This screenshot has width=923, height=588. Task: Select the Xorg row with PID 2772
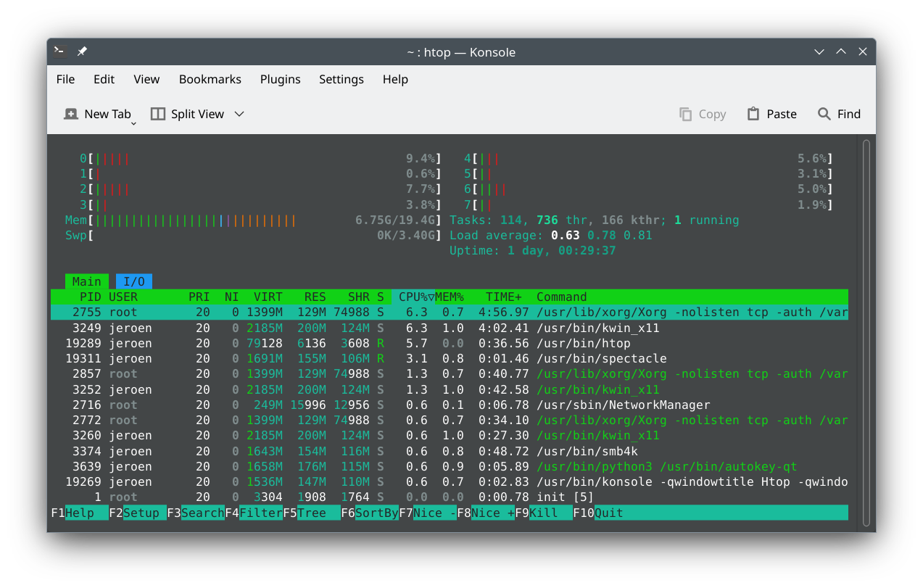tap(450, 420)
